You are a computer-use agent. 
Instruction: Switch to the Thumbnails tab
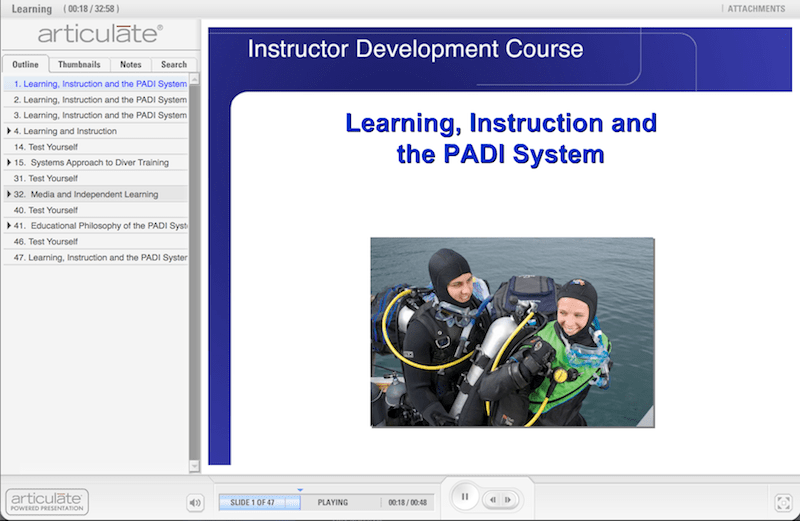[79, 64]
